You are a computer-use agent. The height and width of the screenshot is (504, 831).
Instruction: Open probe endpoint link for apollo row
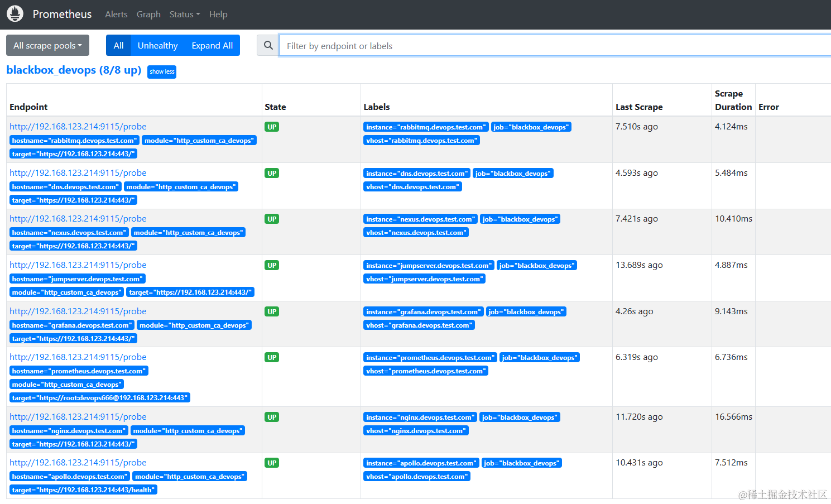(78, 463)
